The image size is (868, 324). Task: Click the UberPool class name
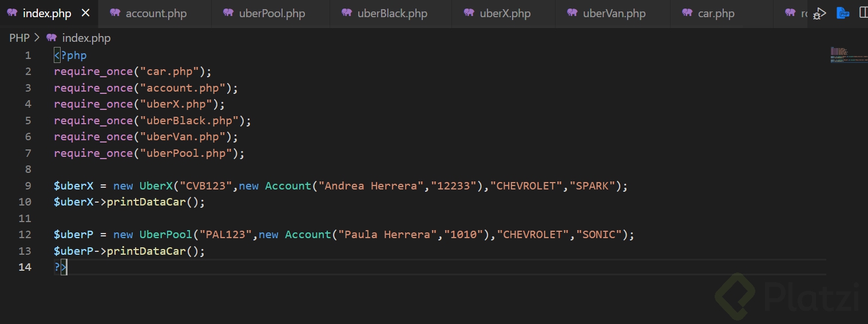(x=166, y=235)
